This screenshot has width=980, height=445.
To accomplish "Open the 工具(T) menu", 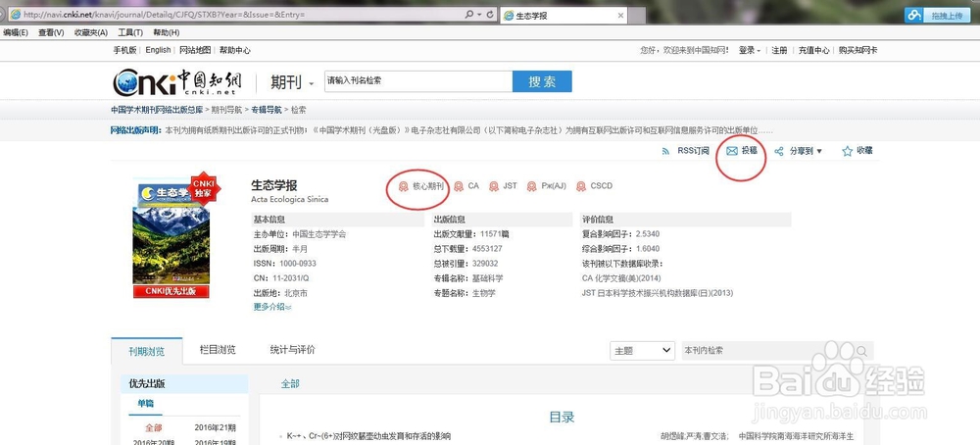I will [130, 32].
